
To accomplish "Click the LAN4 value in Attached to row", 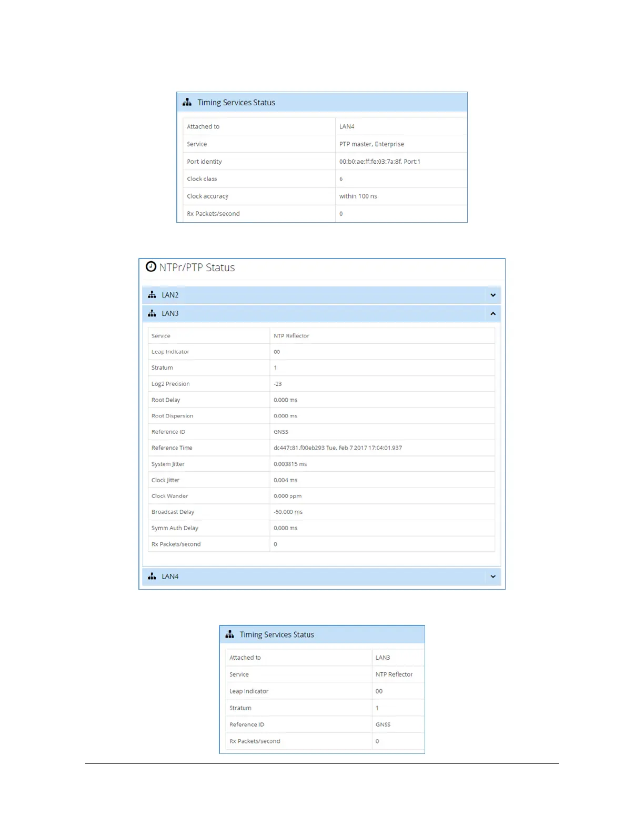I will (x=347, y=126).
